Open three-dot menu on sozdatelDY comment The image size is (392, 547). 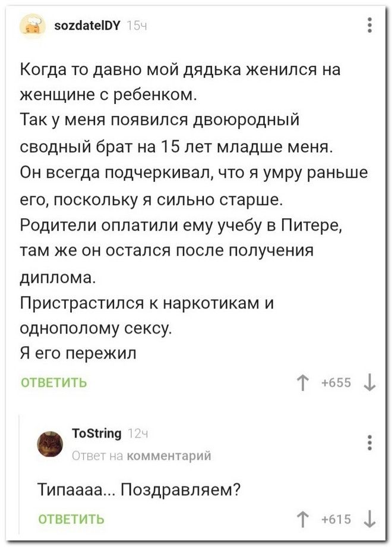(x=370, y=26)
